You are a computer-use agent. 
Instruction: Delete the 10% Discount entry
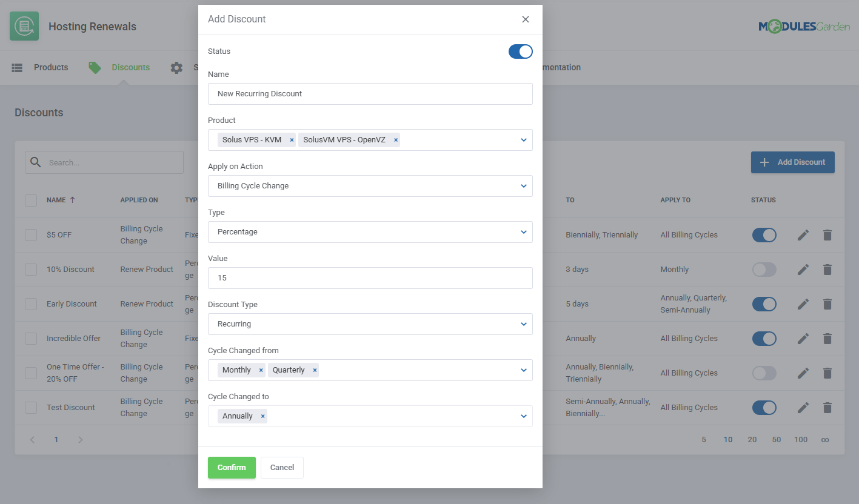click(x=827, y=270)
